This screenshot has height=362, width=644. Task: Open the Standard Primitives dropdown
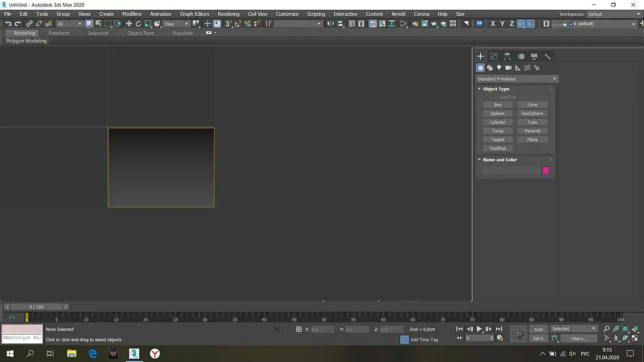pos(516,79)
